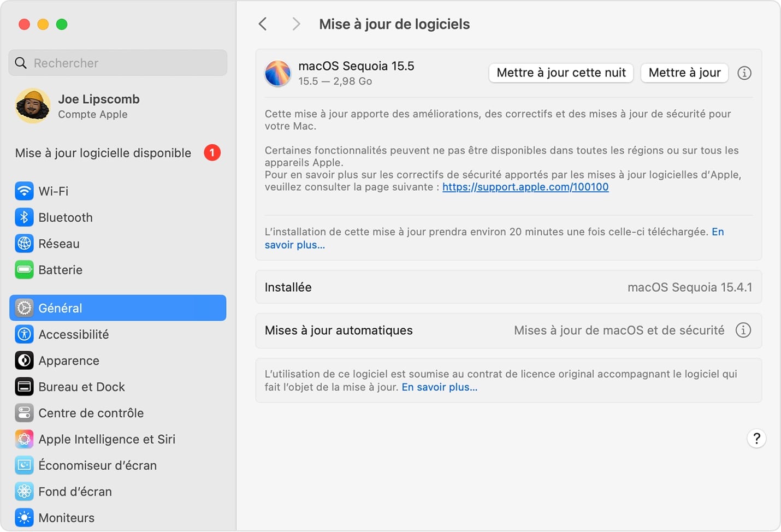Open Réseau settings
Viewport: 781px width, 532px height.
(118, 244)
